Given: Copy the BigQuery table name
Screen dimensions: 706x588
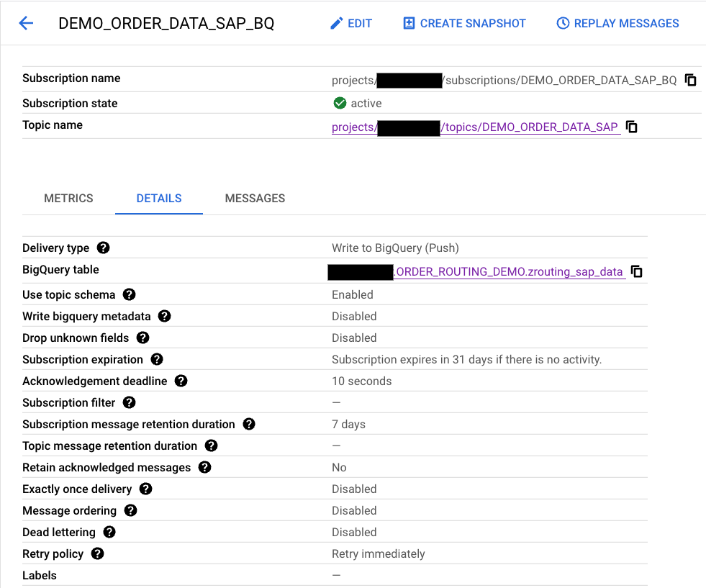Looking at the screenshot, I should (x=637, y=271).
